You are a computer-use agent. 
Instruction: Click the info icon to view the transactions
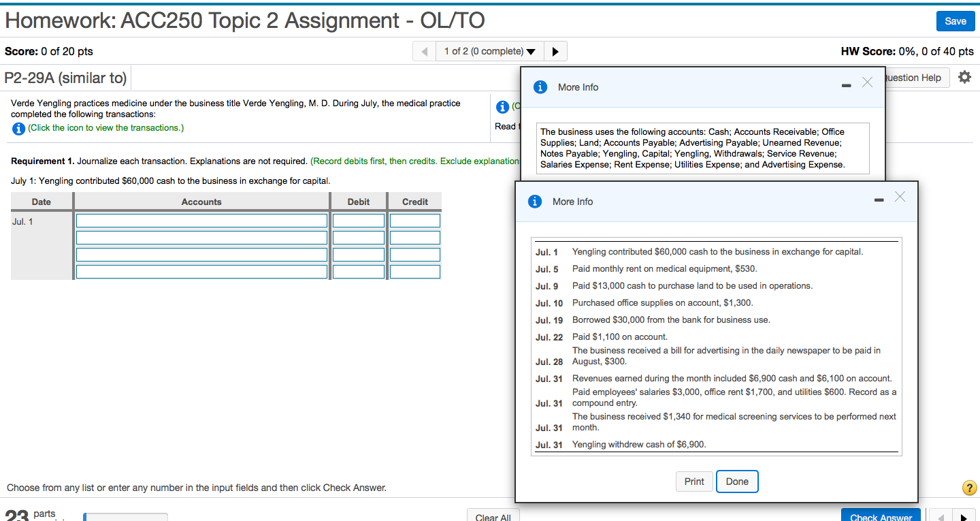18,129
